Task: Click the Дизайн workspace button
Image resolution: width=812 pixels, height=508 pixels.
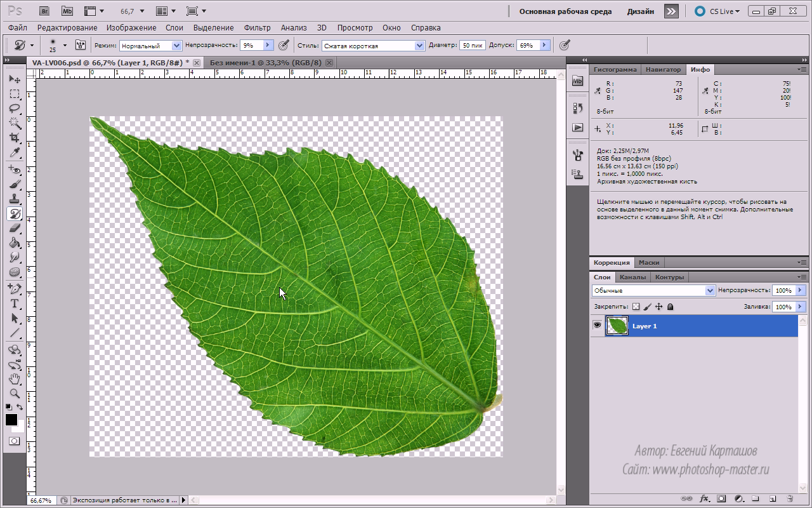Action: coord(641,11)
